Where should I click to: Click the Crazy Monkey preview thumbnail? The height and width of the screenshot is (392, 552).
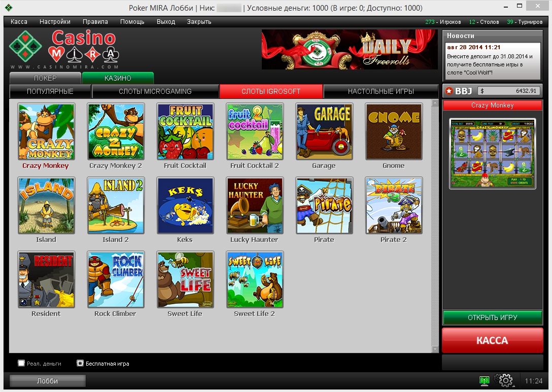[x=492, y=153]
